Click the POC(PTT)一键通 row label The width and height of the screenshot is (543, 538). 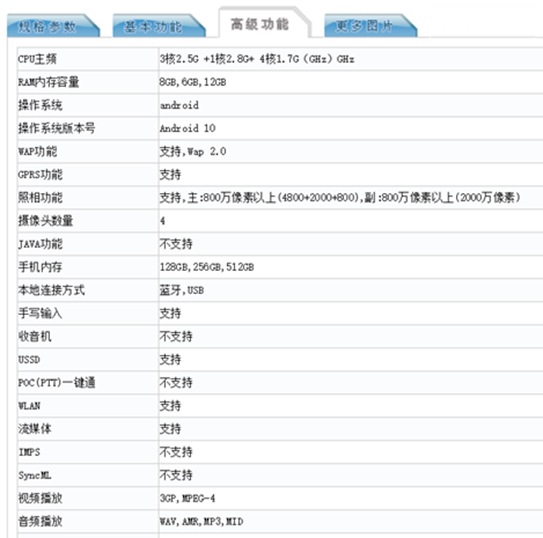[x=56, y=383]
